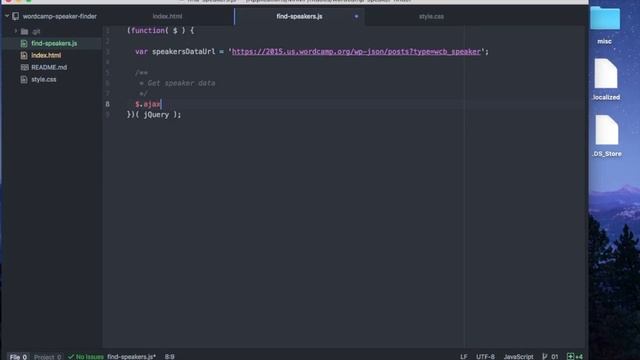This screenshot has width=640, height=360.
Task: Click the git branch icon in status bar
Action: pos(544,357)
